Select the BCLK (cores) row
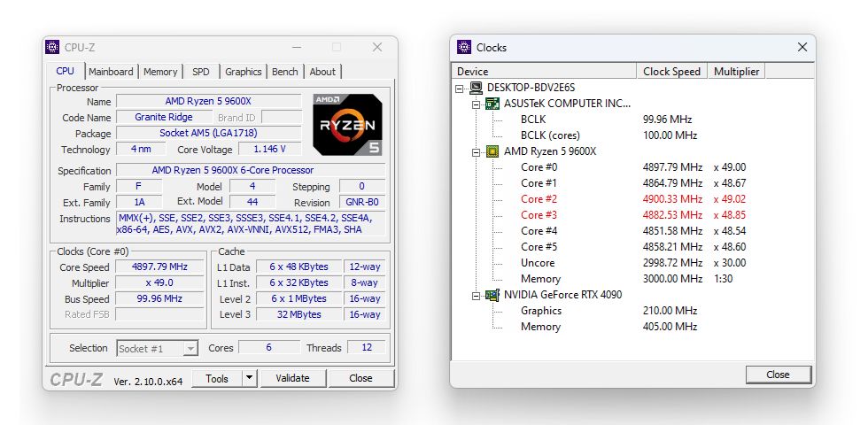The image size is (868, 425). tap(550, 135)
